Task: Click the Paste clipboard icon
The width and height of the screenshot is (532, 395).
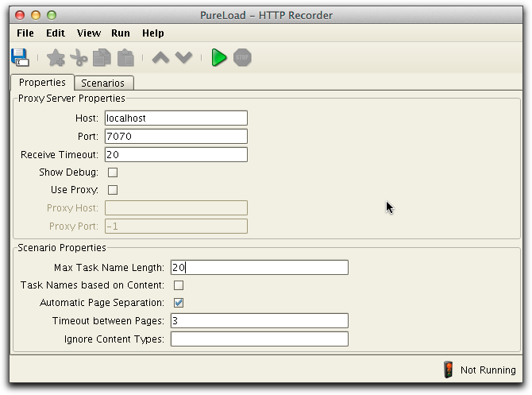Action: pyautogui.click(x=125, y=57)
